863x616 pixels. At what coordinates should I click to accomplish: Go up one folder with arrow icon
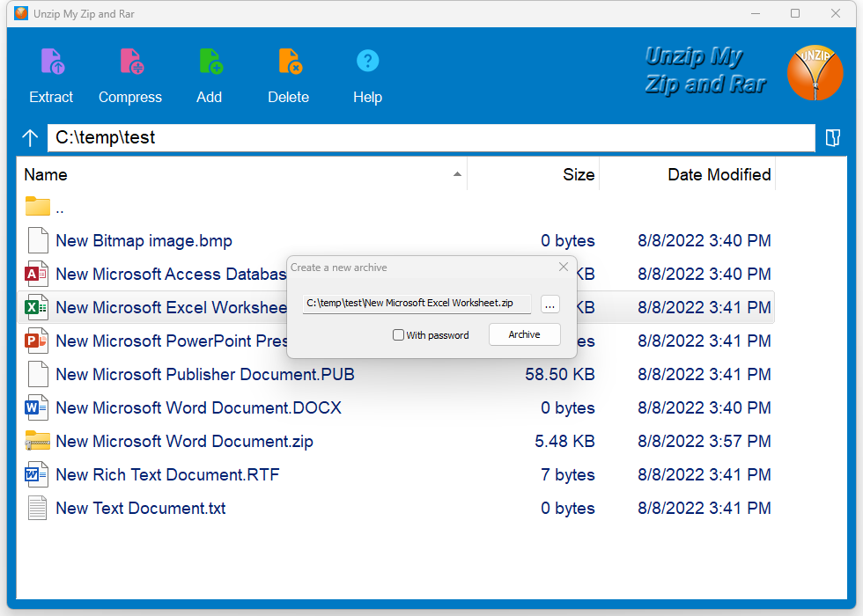(30, 137)
